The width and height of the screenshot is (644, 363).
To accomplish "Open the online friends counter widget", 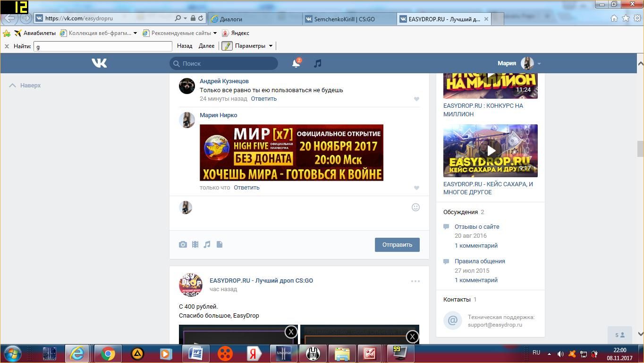I will coord(620,335).
